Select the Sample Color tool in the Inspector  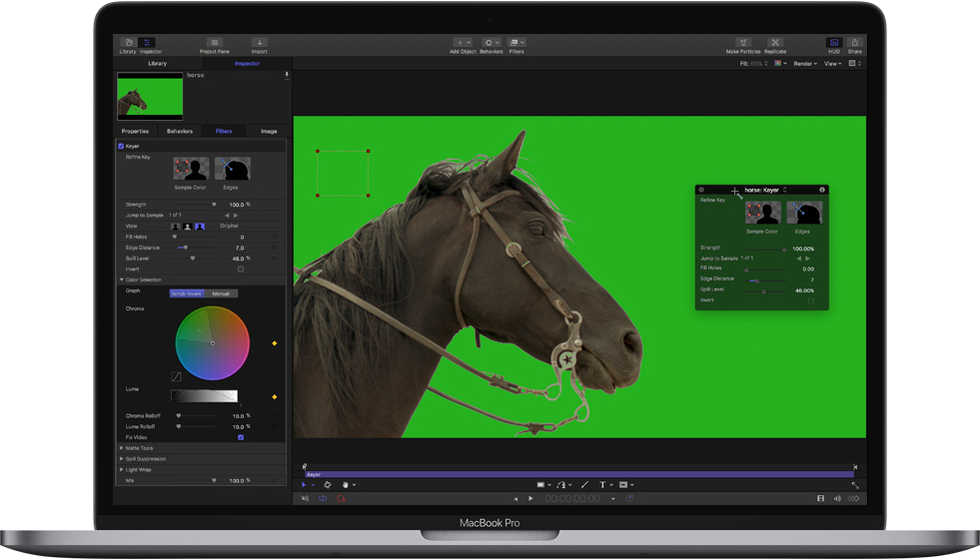[x=191, y=169]
